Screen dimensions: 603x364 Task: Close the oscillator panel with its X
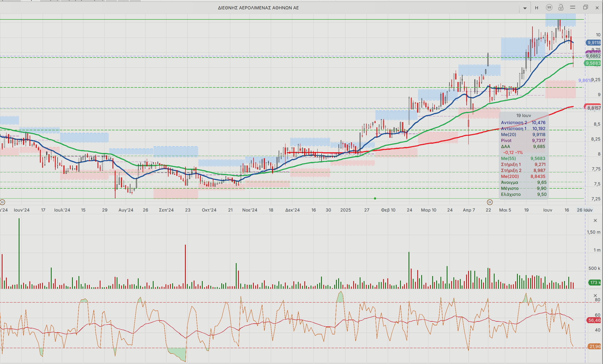coord(595,295)
